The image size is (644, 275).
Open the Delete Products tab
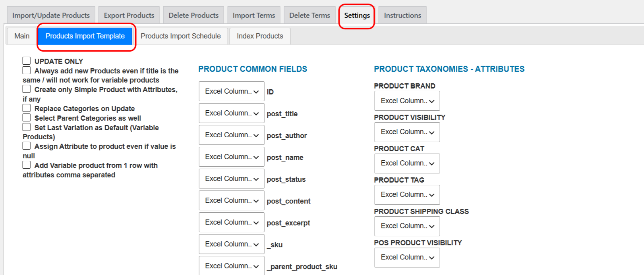[x=193, y=15]
